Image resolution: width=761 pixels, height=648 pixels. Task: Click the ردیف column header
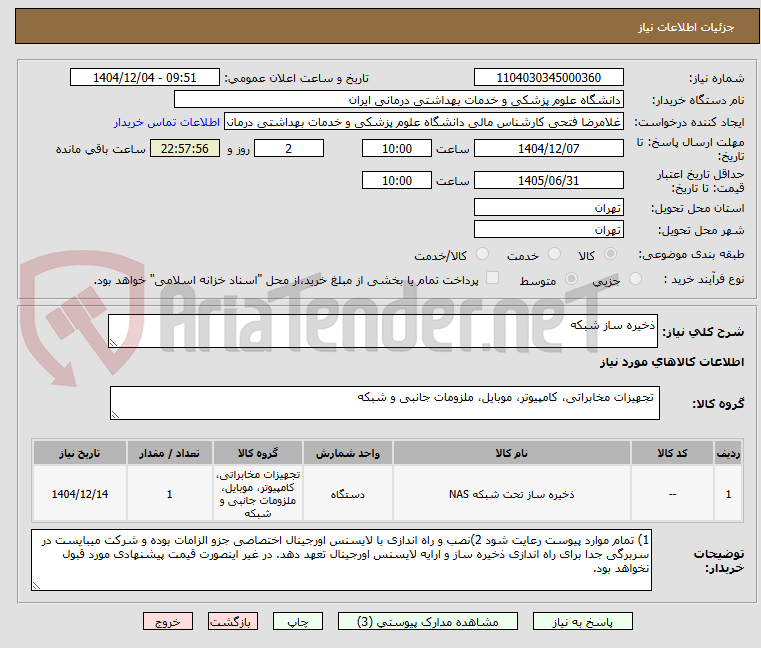728,453
